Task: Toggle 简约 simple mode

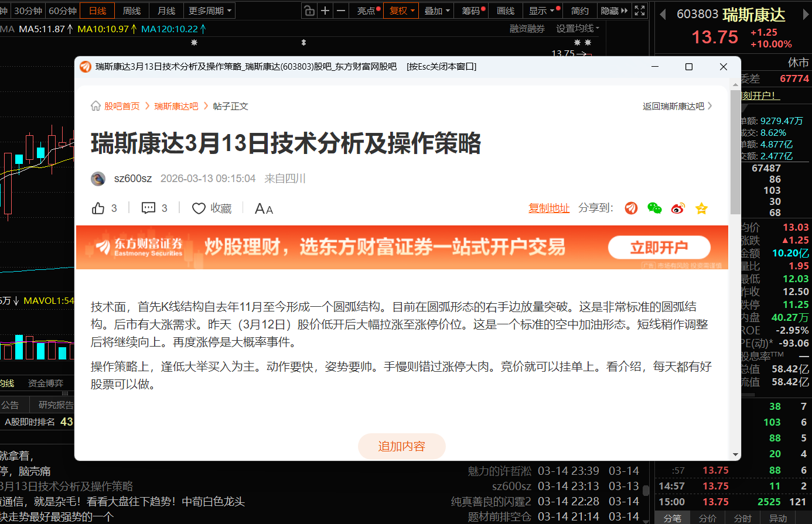Action: pyautogui.click(x=580, y=11)
